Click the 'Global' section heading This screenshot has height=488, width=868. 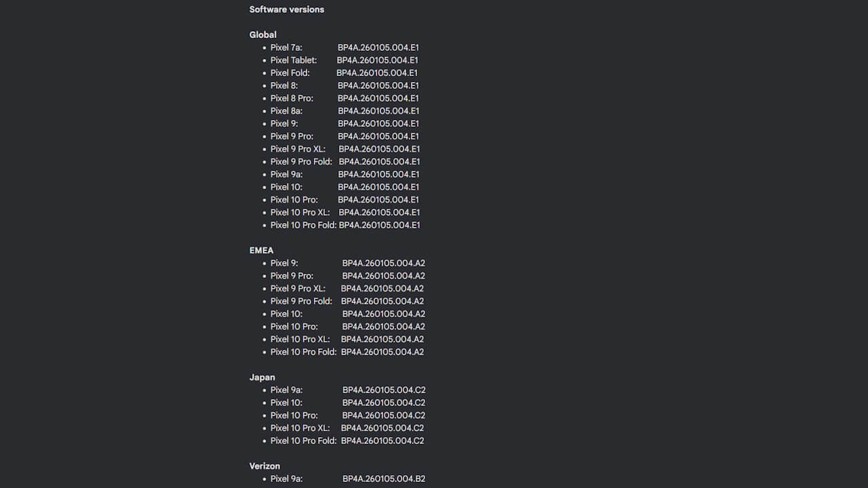click(262, 35)
